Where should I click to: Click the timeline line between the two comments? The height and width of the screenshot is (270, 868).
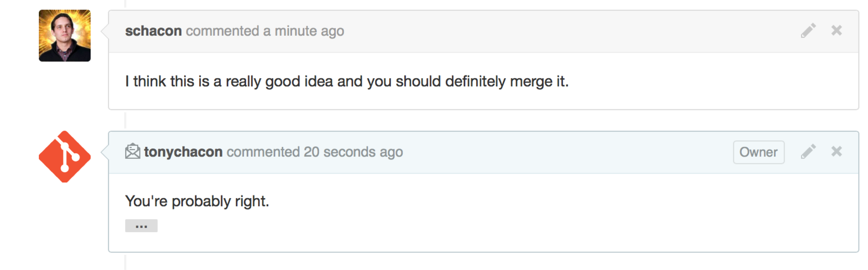click(x=125, y=120)
